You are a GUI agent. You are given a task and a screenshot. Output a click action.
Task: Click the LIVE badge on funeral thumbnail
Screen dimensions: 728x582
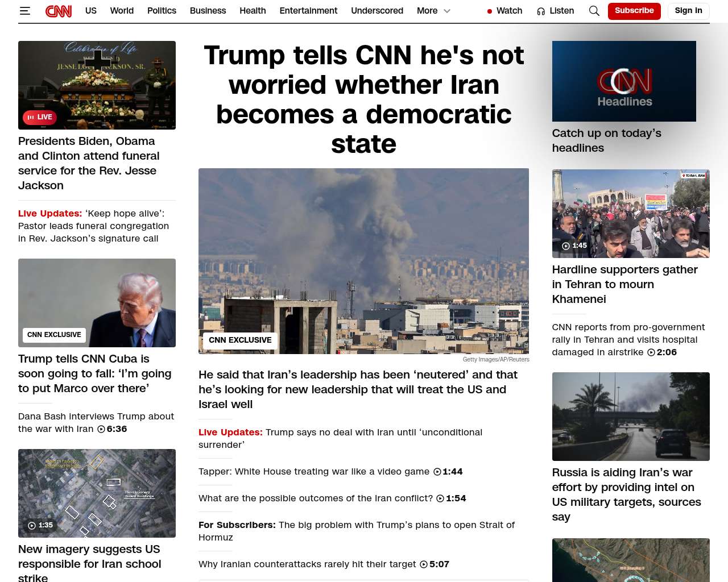click(x=40, y=117)
